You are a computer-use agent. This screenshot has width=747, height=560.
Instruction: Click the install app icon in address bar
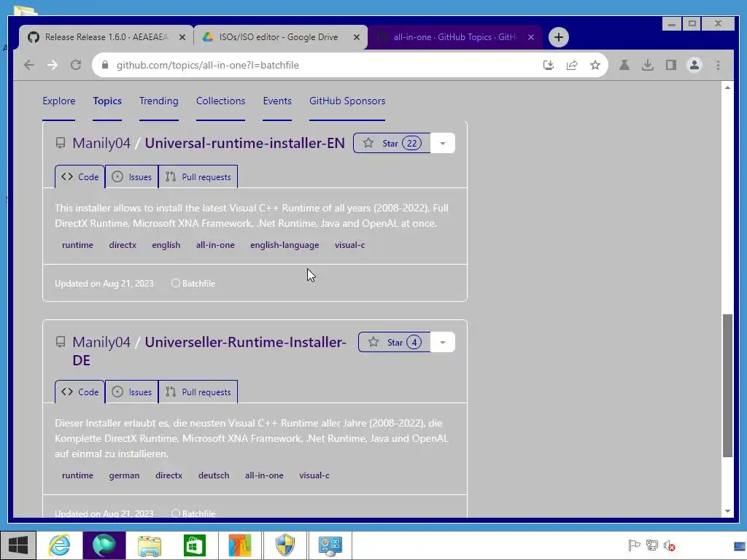pos(549,65)
